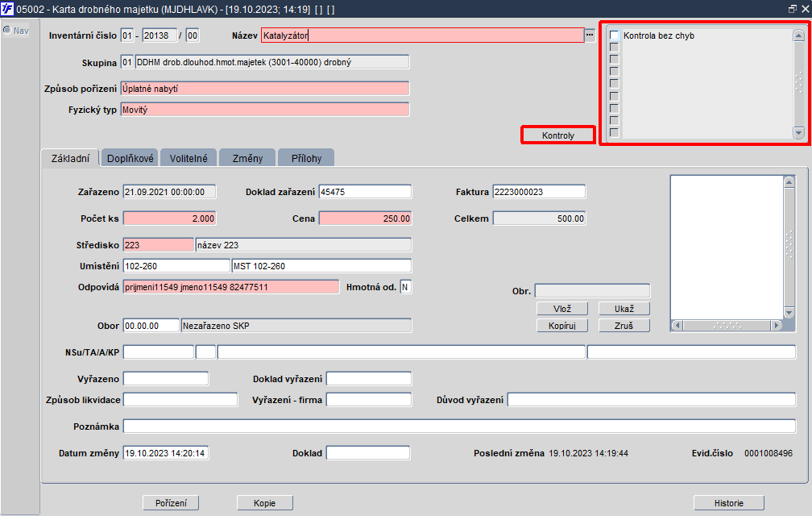Click the Cena field
Image resolution: width=812 pixels, height=516 pixels.
[365, 218]
